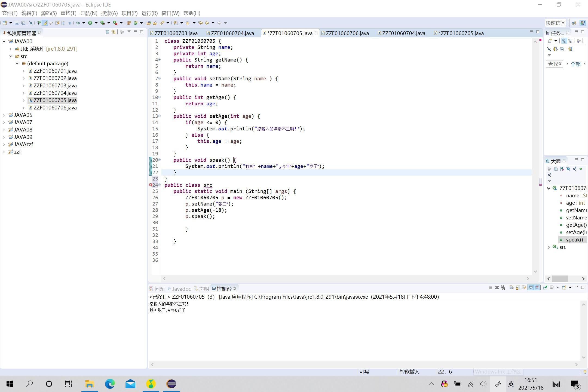This screenshot has height=392, width=588.
Task: Expand the JAVA05 project
Action: pyautogui.click(x=4, y=115)
